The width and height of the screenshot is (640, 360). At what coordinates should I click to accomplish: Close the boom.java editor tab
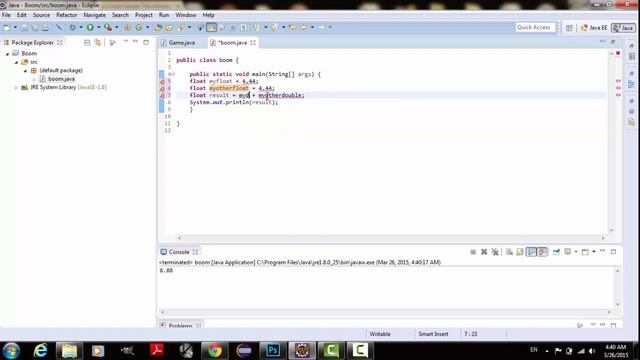pyautogui.click(x=253, y=42)
